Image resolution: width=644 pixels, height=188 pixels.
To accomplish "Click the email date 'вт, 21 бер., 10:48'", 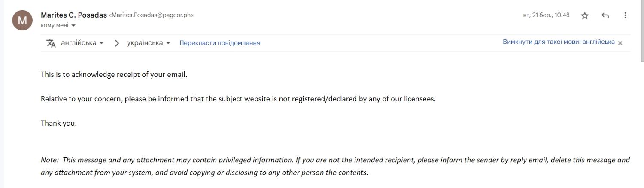I will coord(546,15).
